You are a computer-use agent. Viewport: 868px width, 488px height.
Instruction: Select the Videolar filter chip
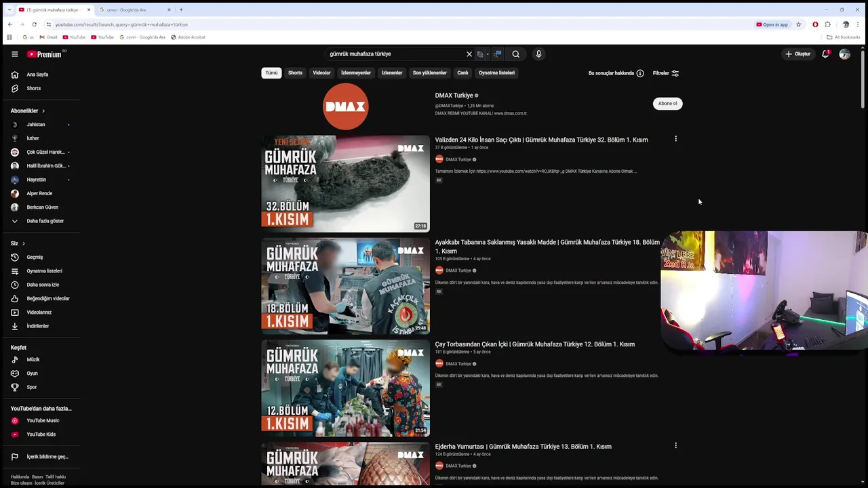pyautogui.click(x=321, y=73)
